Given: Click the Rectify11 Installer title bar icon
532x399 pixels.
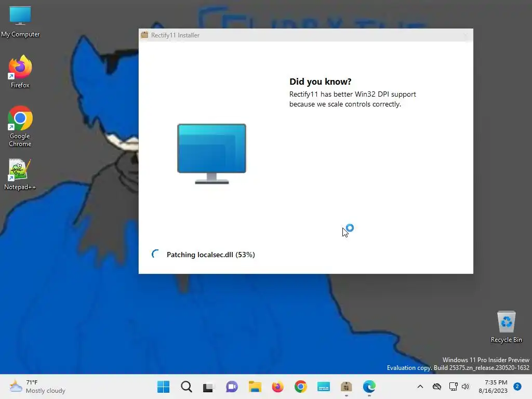Looking at the screenshot, I should coord(144,35).
